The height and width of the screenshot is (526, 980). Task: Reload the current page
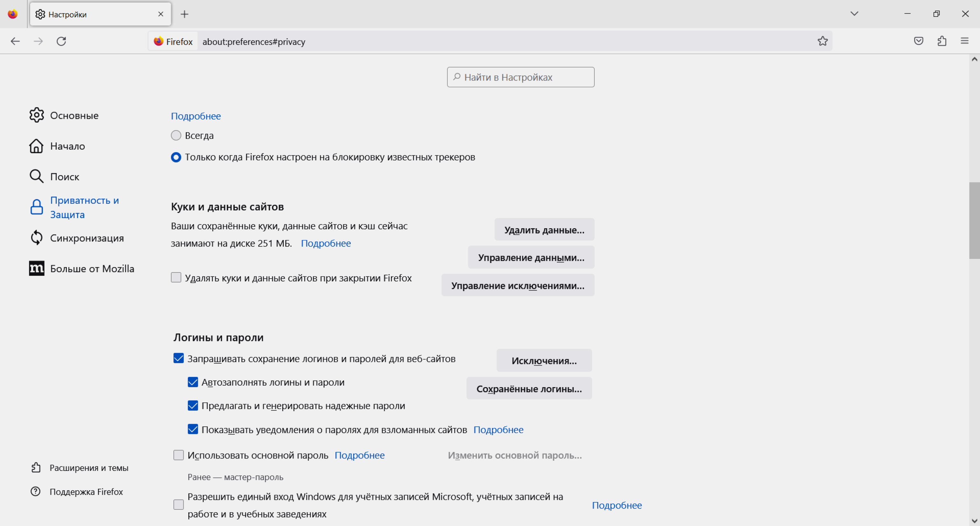(x=61, y=41)
